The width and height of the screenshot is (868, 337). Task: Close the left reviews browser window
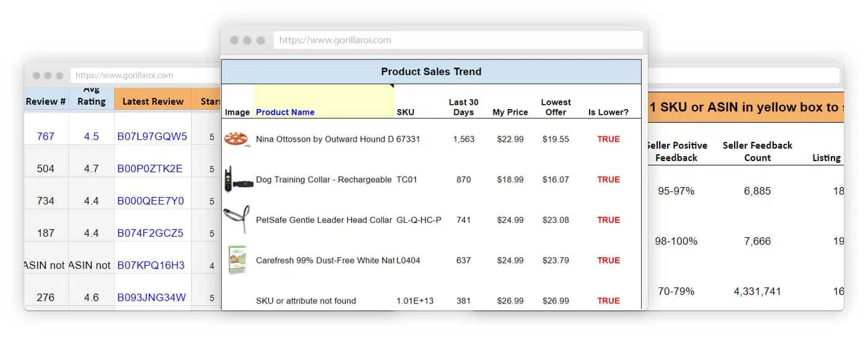pos(37,76)
